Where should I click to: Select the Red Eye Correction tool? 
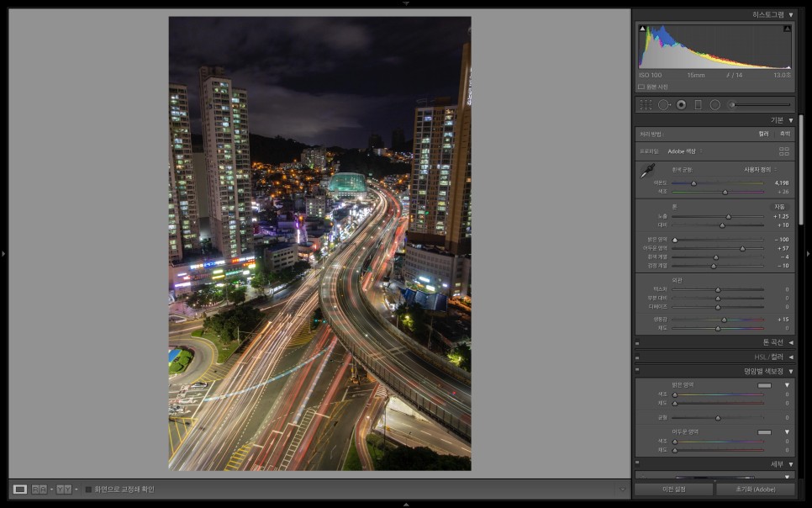click(x=682, y=104)
